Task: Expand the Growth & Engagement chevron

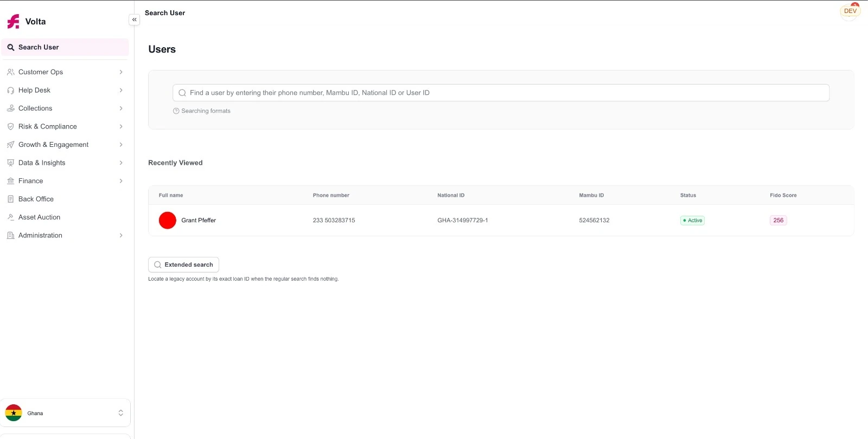Action: (121, 145)
